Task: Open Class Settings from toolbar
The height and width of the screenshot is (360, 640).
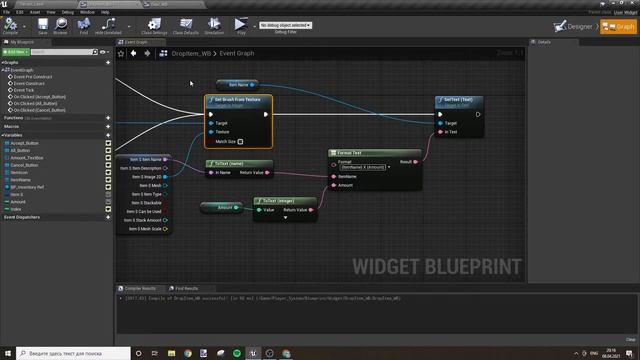Action: point(154,26)
